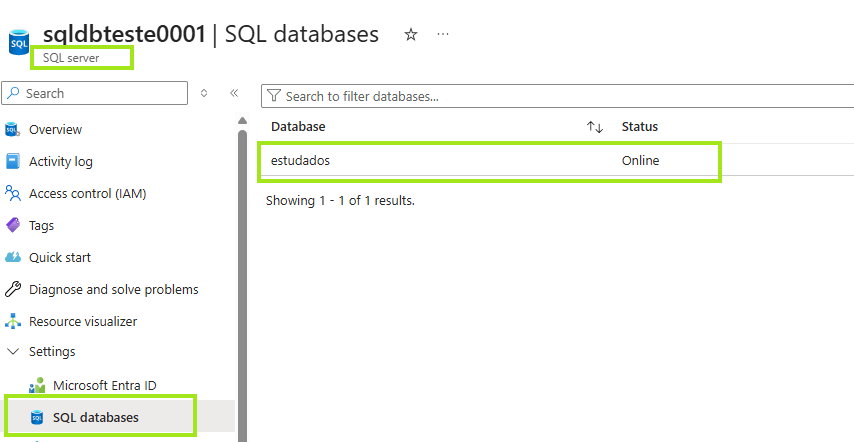This screenshot has height=442, width=854.
Task: Open the Tags menu item
Action: pyautogui.click(x=42, y=225)
